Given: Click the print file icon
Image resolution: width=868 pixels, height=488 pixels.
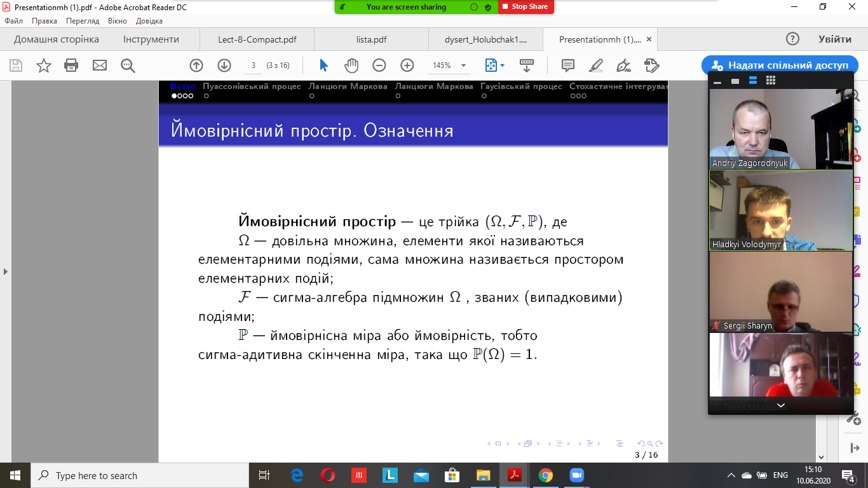Looking at the screenshot, I should point(71,65).
